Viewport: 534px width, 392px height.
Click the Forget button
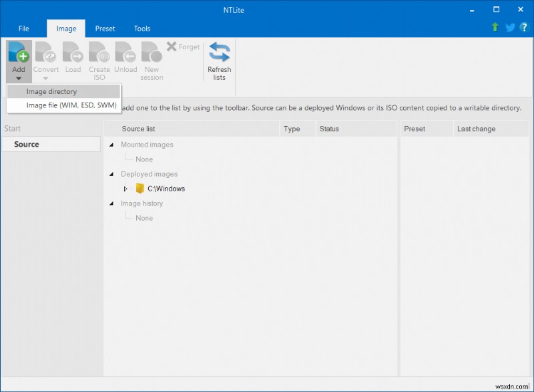tap(184, 47)
